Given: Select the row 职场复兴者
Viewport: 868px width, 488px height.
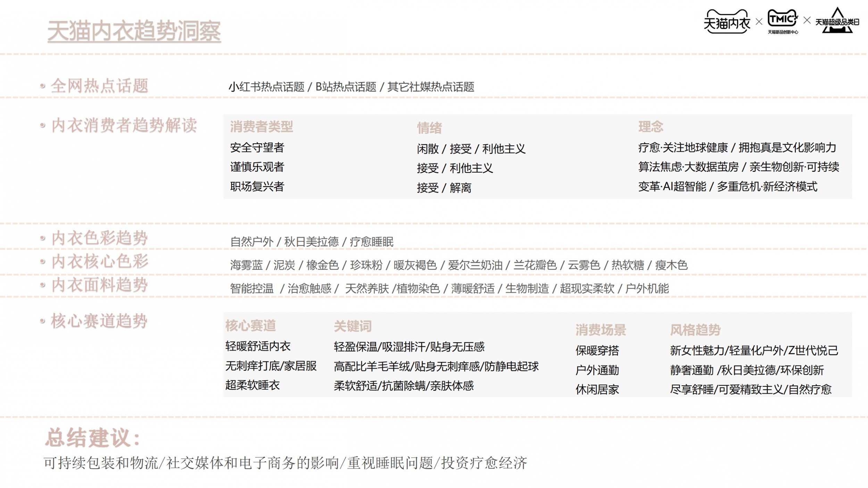Looking at the screenshot, I should 257,186.
